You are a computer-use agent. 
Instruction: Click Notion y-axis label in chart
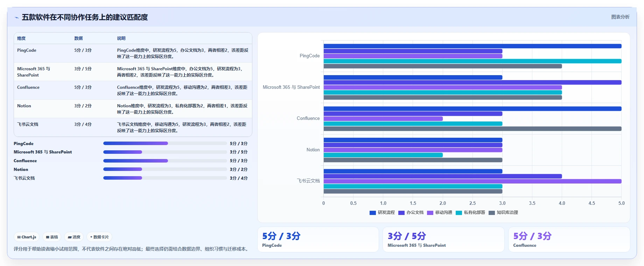(313, 150)
